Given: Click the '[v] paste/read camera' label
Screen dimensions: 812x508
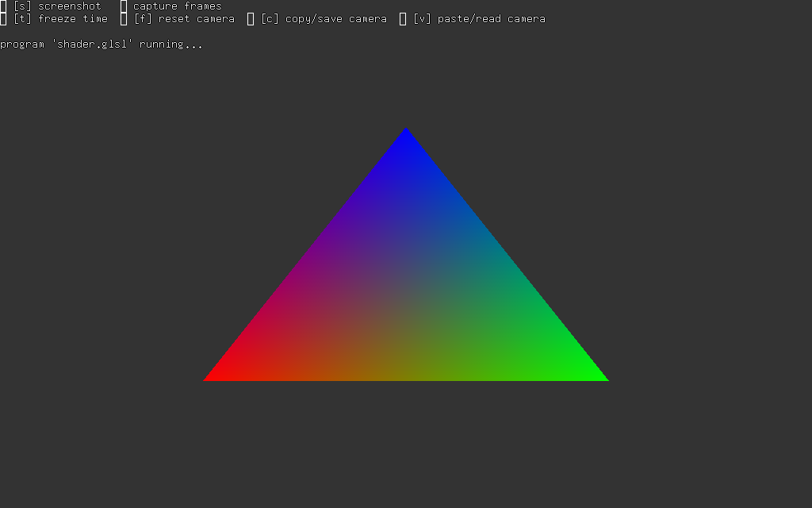Looking at the screenshot, I should pos(479,19).
